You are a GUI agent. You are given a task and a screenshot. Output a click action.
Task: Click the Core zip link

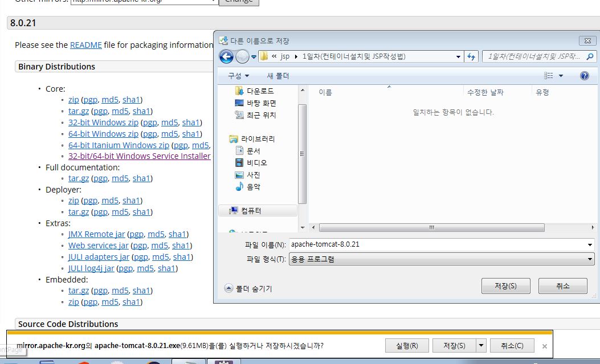coord(74,100)
